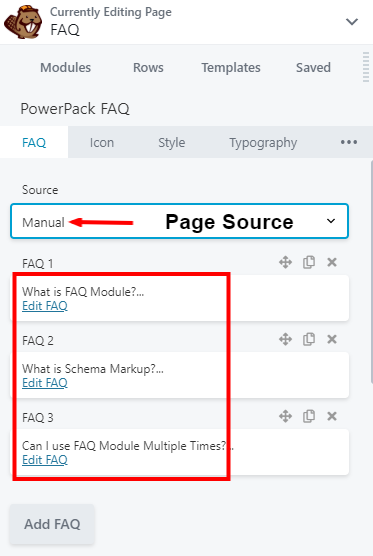
Task: Click the FAQ 1 label
Action: pos(38,263)
